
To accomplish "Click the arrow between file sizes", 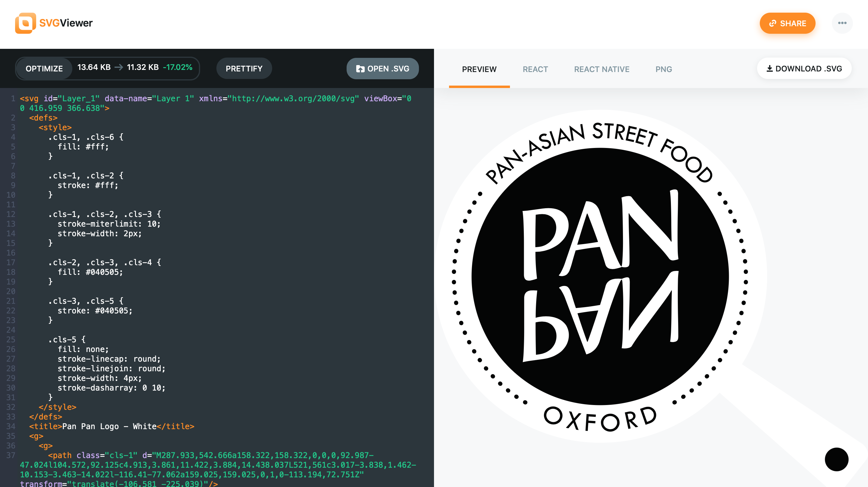I will [x=119, y=67].
